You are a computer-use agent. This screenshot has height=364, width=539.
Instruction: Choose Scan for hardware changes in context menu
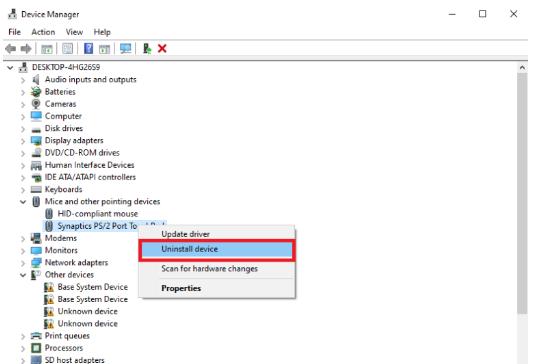[x=217, y=269]
